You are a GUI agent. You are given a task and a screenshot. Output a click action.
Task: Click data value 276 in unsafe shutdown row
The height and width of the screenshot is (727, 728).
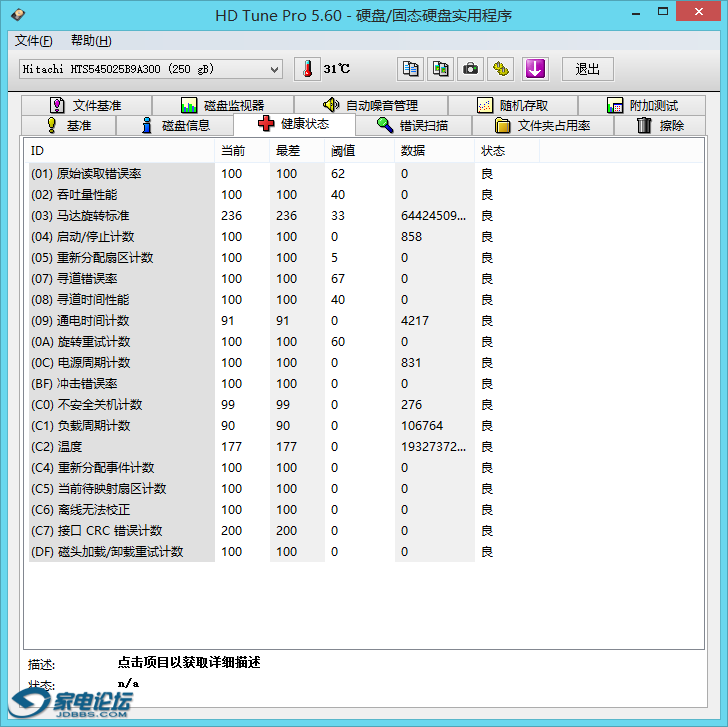[411, 405]
